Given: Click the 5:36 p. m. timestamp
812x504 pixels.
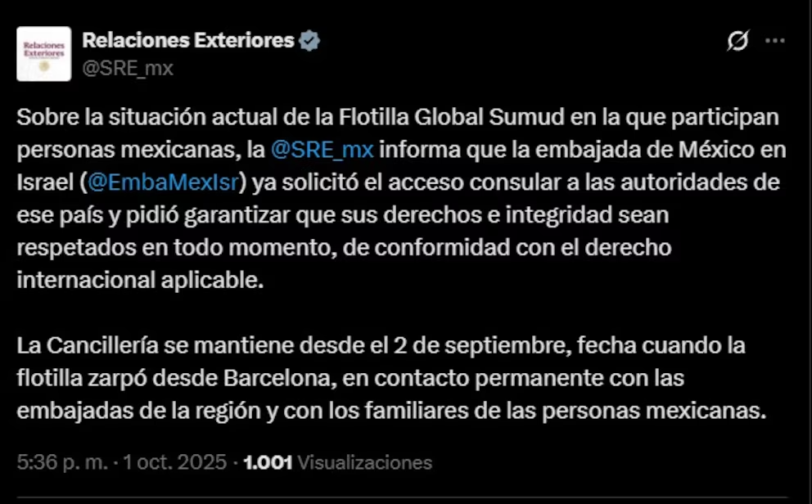Looking at the screenshot, I should [62, 462].
